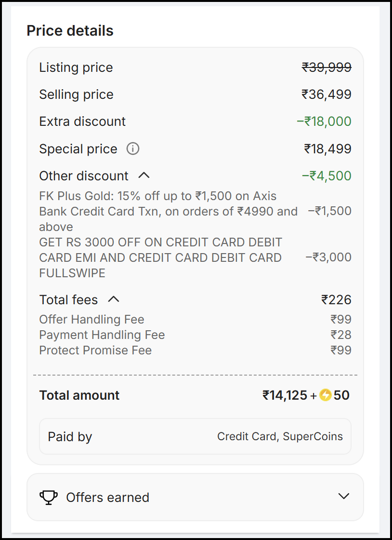The height and width of the screenshot is (540, 392).
Task: Click the Extra discount amount −₹18,000
Action: tap(324, 121)
